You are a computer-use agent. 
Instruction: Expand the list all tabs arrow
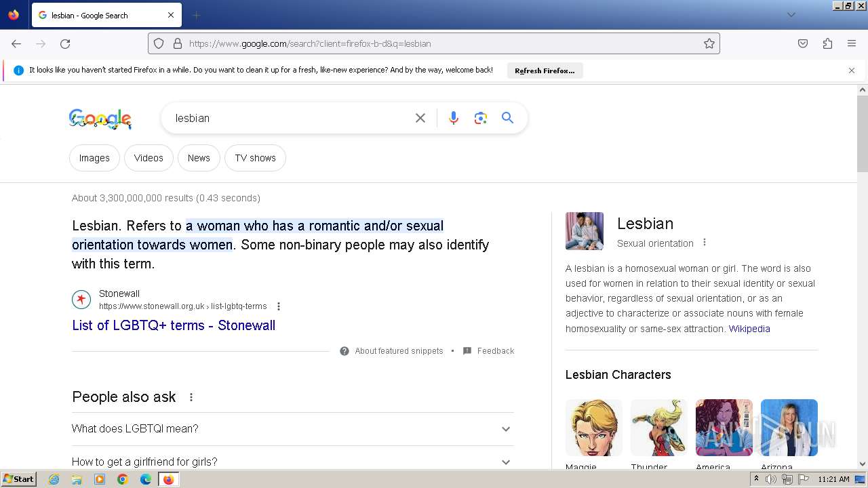coord(791,15)
